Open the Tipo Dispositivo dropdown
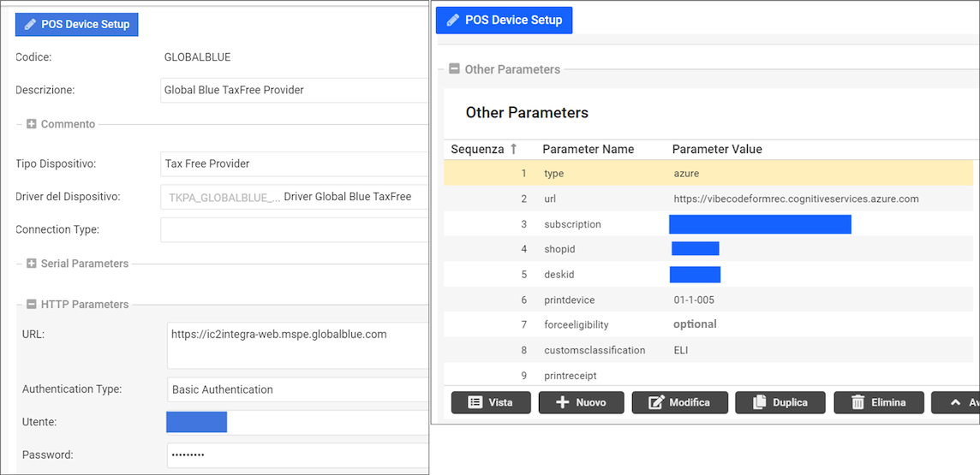This screenshot has height=475, width=980. tap(294, 163)
